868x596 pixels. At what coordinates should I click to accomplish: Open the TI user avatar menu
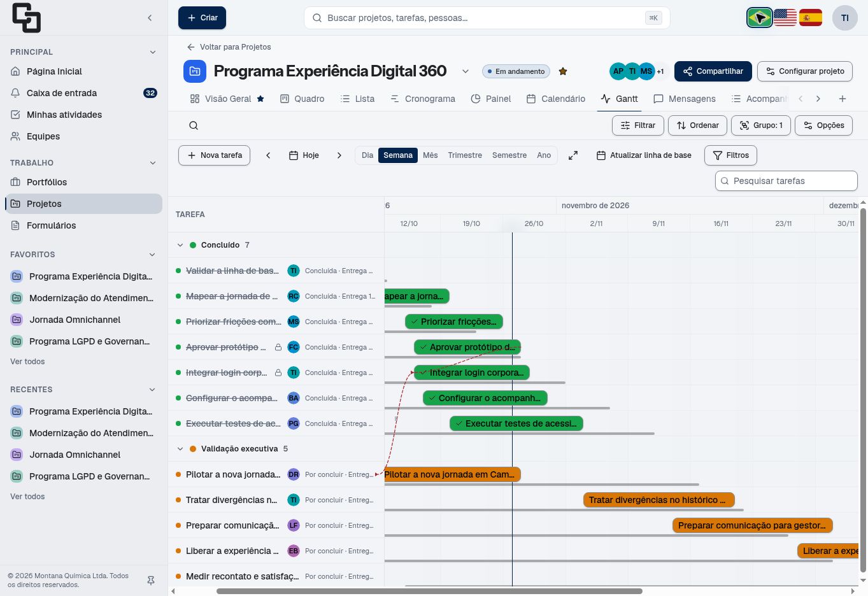coord(845,18)
